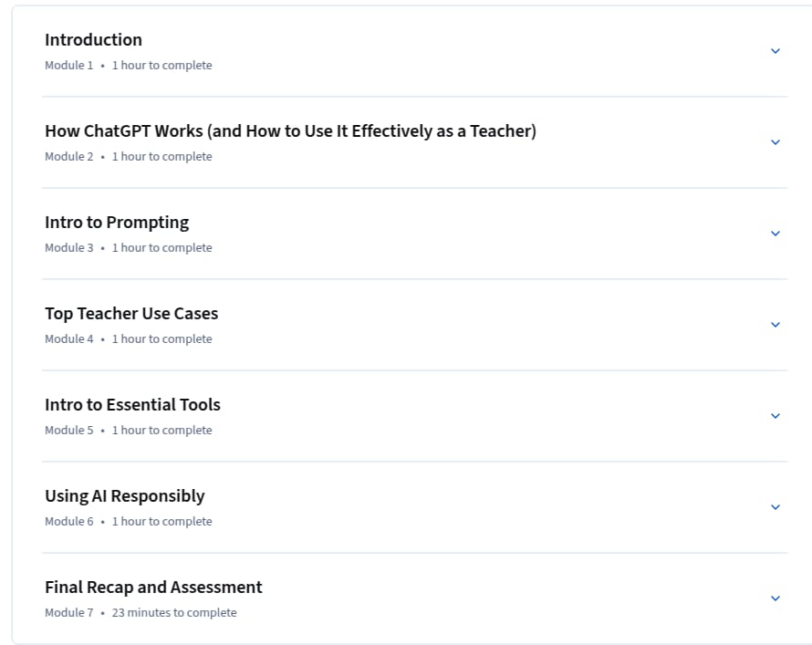Expand the How ChatGPT Works module chevron

[x=776, y=141]
